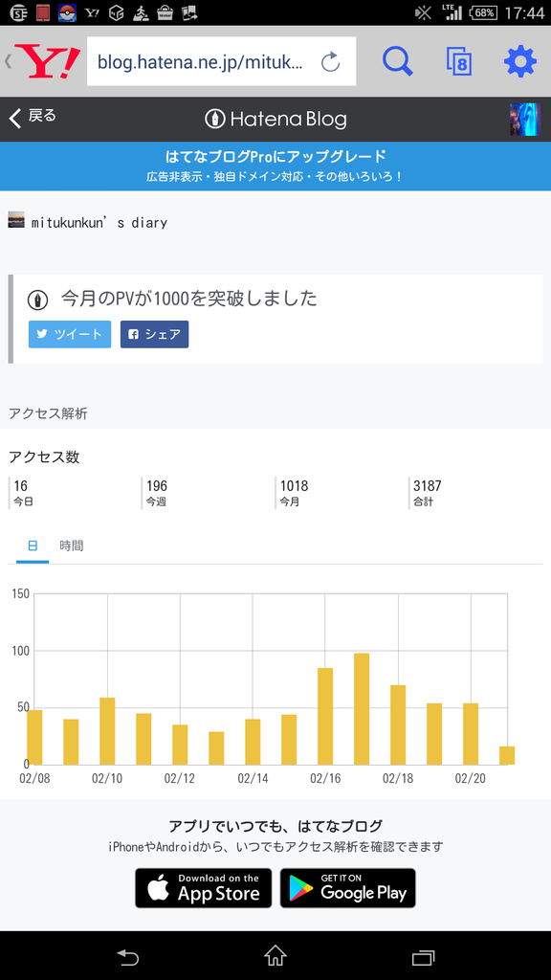Screen dimensions: 551x980
Task: Reload the page with refresh icon
Action: pos(330,62)
